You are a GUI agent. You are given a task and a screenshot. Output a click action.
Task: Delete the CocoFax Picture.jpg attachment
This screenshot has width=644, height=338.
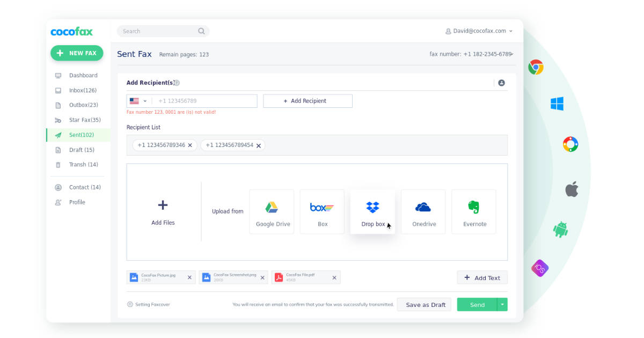[x=189, y=277]
